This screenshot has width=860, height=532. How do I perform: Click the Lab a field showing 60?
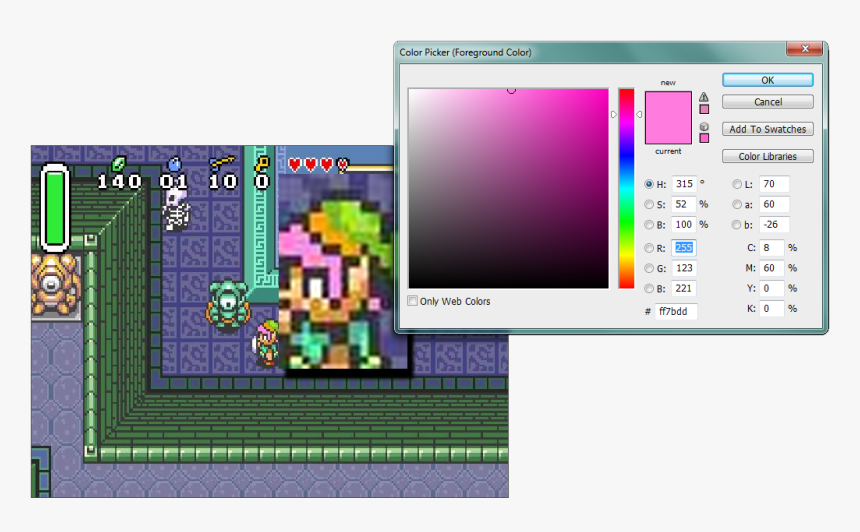pyautogui.click(x=774, y=204)
